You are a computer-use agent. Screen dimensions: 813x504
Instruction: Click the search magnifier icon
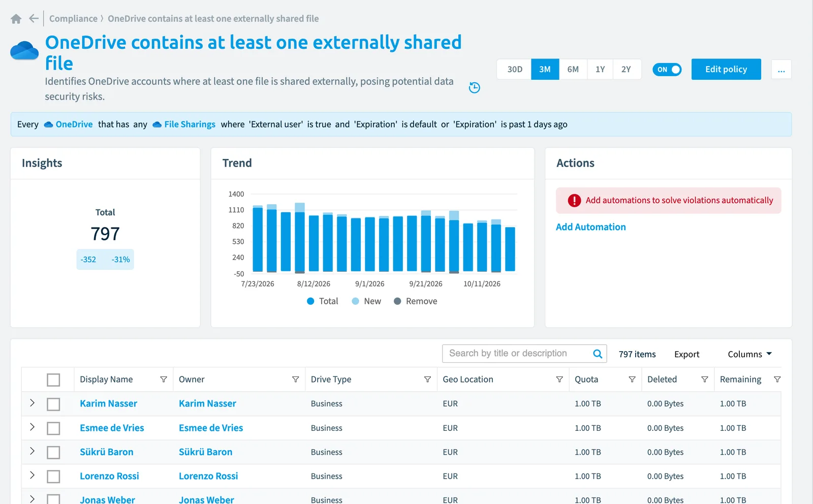(598, 354)
